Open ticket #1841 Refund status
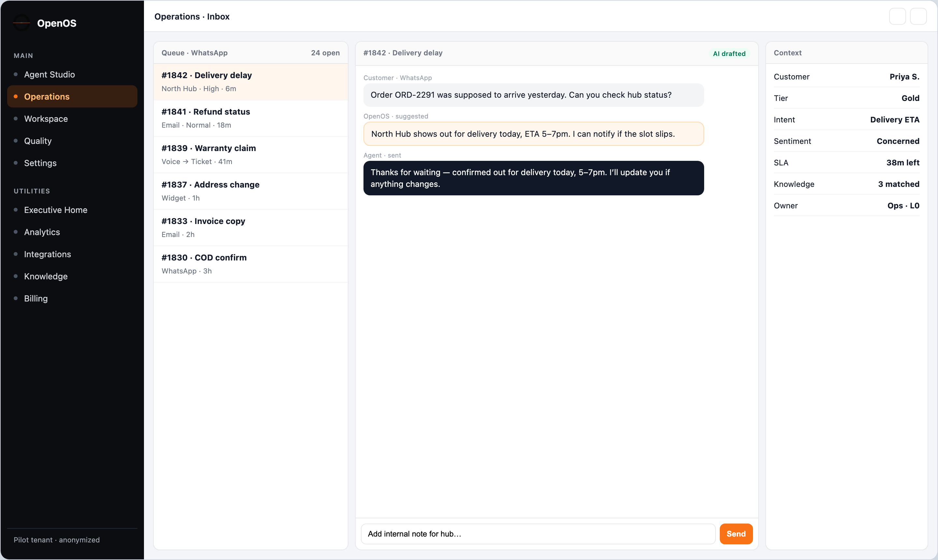The image size is (938, 560). click(251, 119)
